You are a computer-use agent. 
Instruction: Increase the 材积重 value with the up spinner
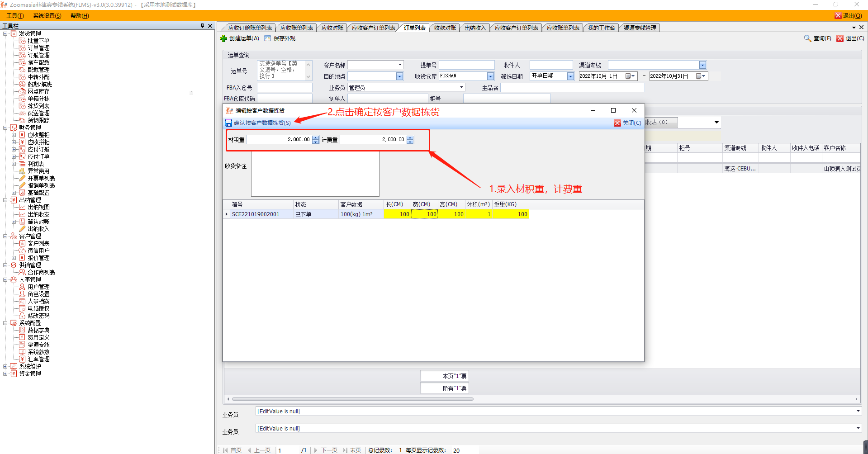coord(316,137)
